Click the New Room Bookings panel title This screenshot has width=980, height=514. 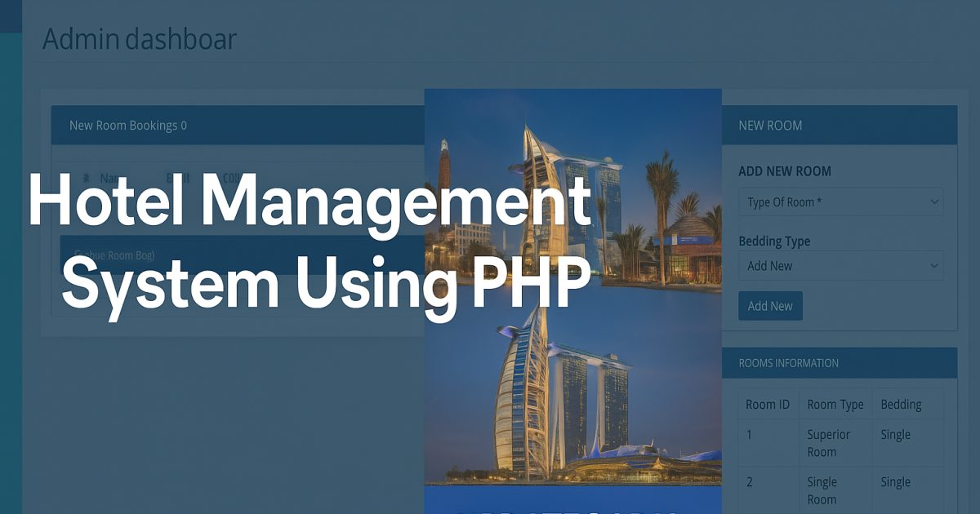point(121,126)
